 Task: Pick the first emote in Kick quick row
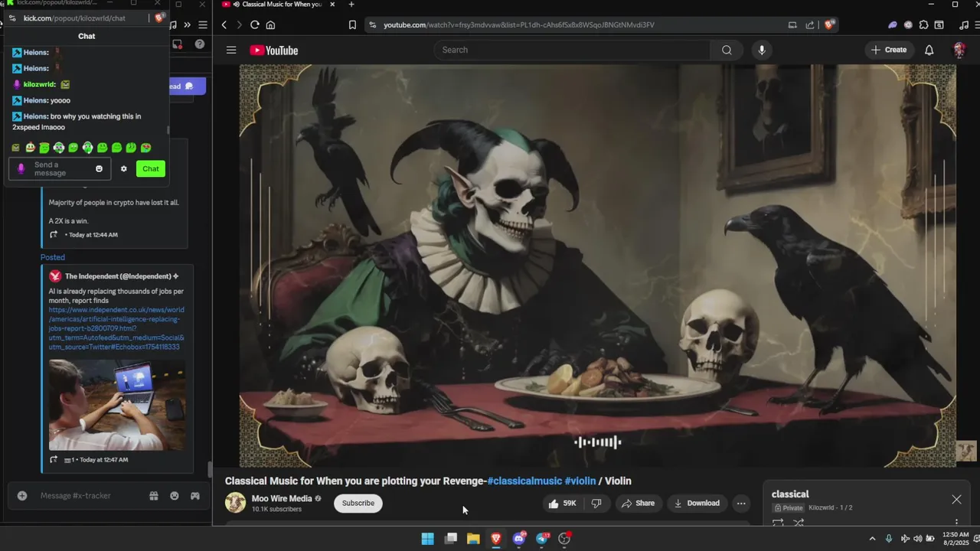click(16, 148)
